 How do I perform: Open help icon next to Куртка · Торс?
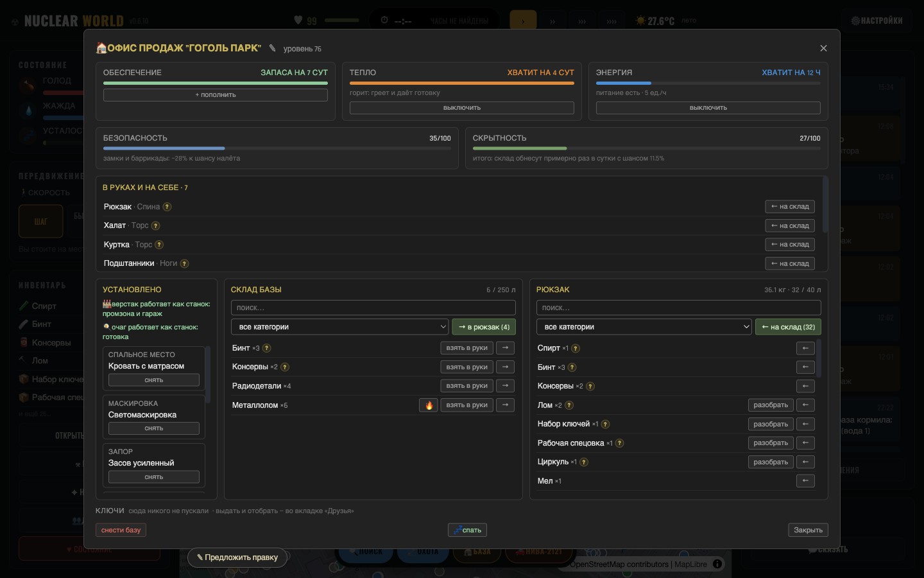[x=159, y=245]
